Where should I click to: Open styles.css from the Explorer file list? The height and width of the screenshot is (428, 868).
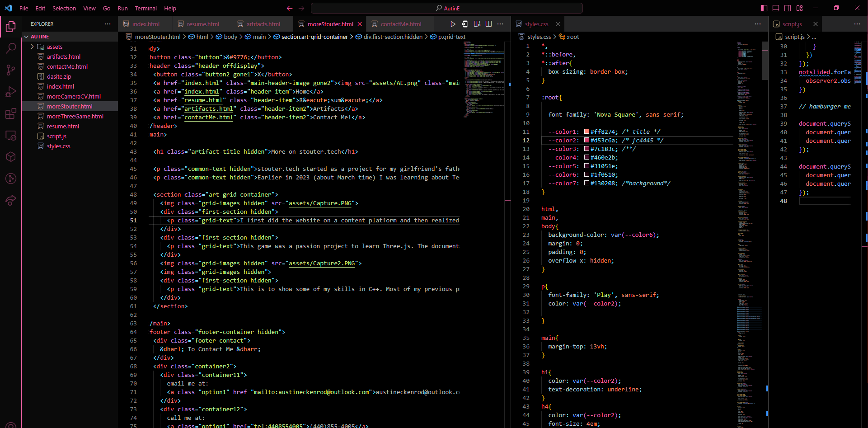point(59,146)
